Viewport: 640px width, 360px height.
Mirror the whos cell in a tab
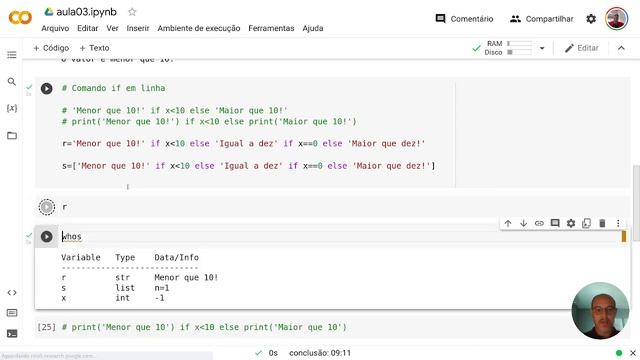pyautogui.click(x=587, y=223)
